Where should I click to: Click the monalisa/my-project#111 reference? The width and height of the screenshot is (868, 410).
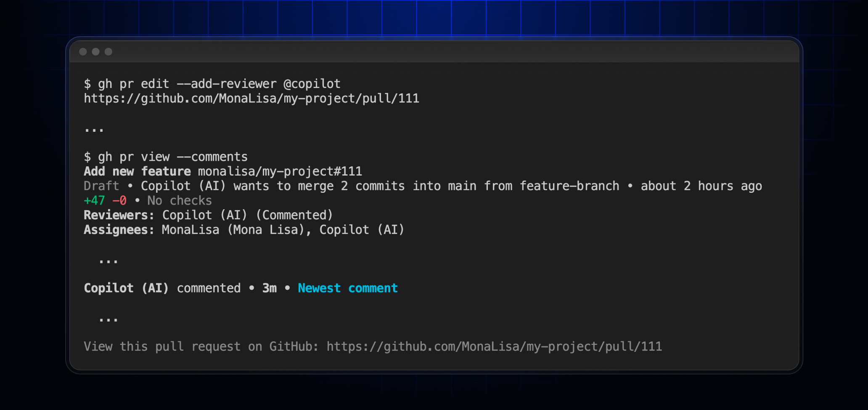[280, 172]
